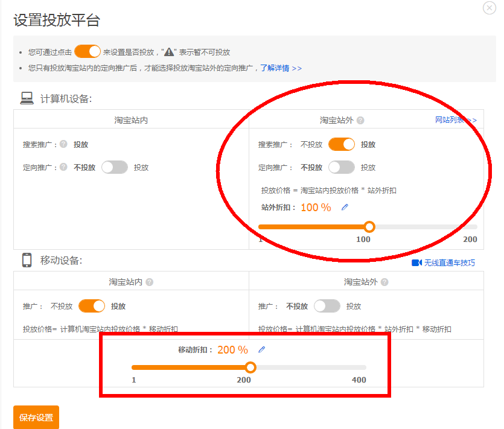This screenshot has width=504, height=429.
Task: Open 网站列表 link
Action: [x=453, y=120]
